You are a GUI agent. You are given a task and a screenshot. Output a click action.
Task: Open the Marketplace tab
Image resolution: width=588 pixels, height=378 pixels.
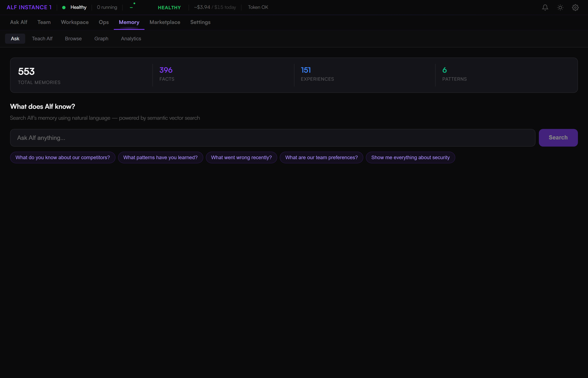(165, 22)
